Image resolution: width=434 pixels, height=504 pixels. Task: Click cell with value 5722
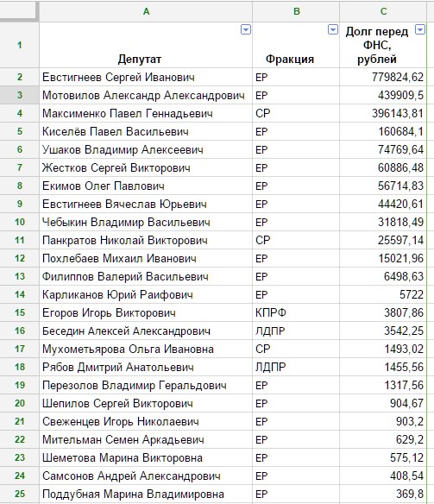pyautogui.click(x=383, y=294)
